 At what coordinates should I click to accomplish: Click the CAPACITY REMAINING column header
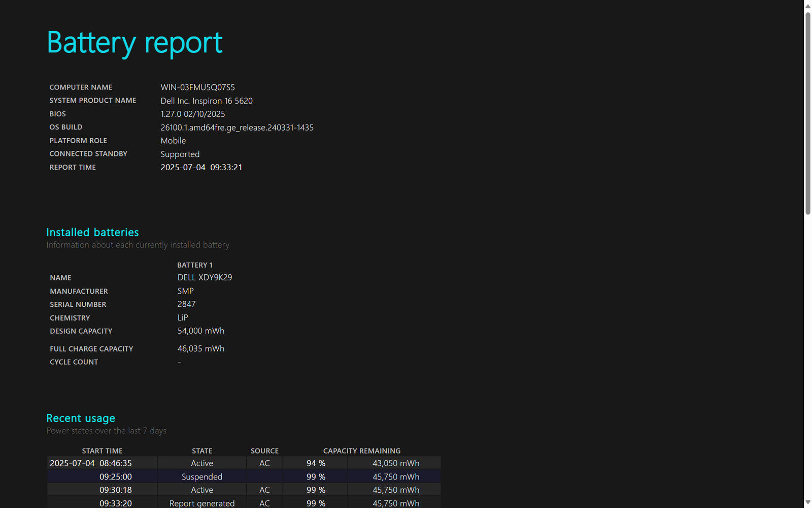pyautogui.click(x=361, y=451)
